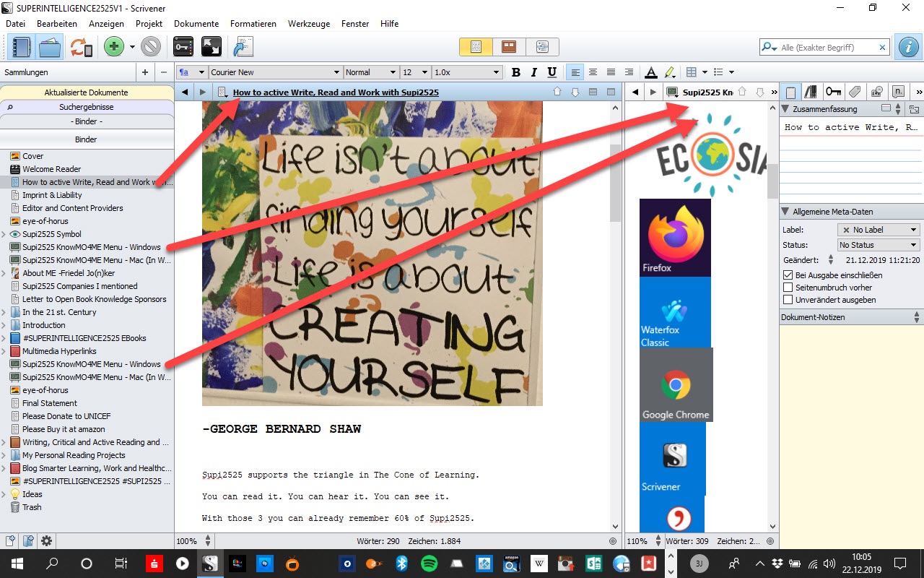Open the Formatieren menu
Image resolution: width=924 pixels, height=578 pixels.
pos(253,24)
